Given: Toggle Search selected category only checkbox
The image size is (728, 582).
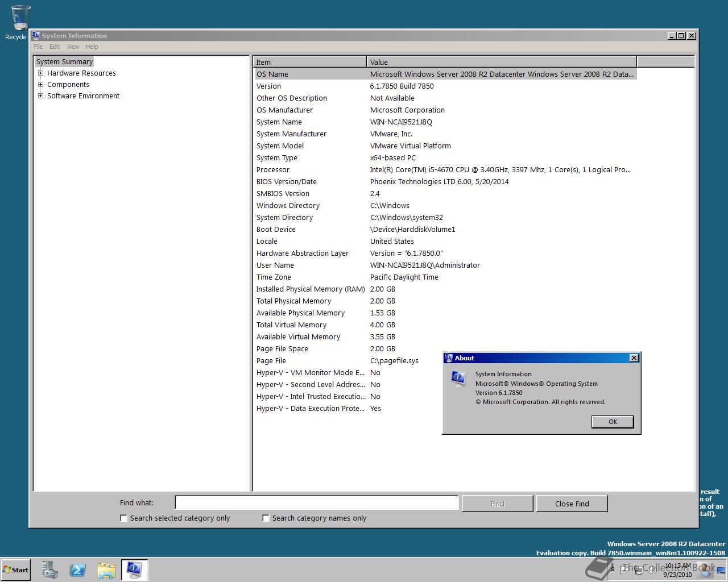Looking at the screenshot, I should coord(123,518).
